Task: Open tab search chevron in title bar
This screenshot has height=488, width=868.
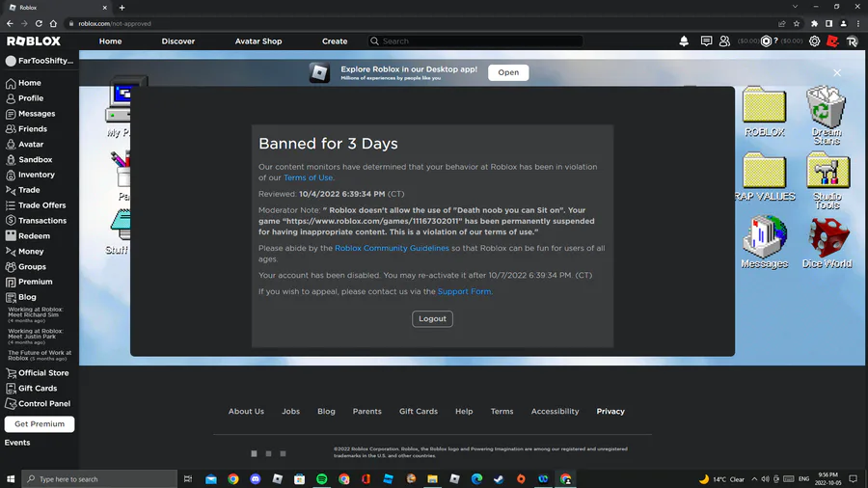Action: tap(795, 7)
